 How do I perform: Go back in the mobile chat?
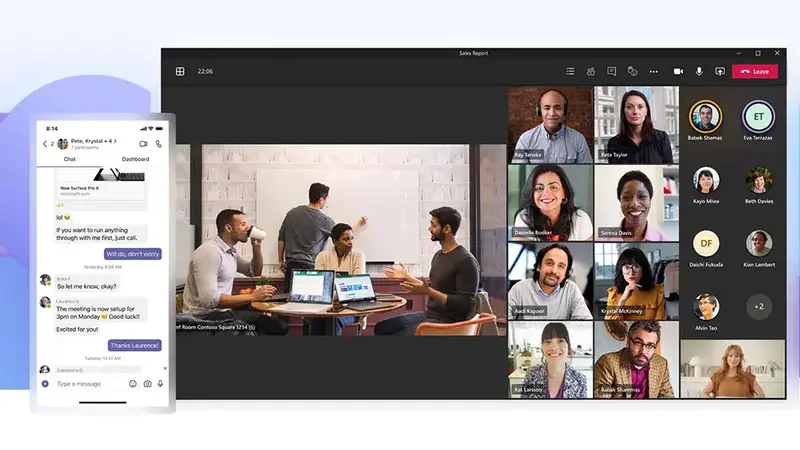[45, 144]
